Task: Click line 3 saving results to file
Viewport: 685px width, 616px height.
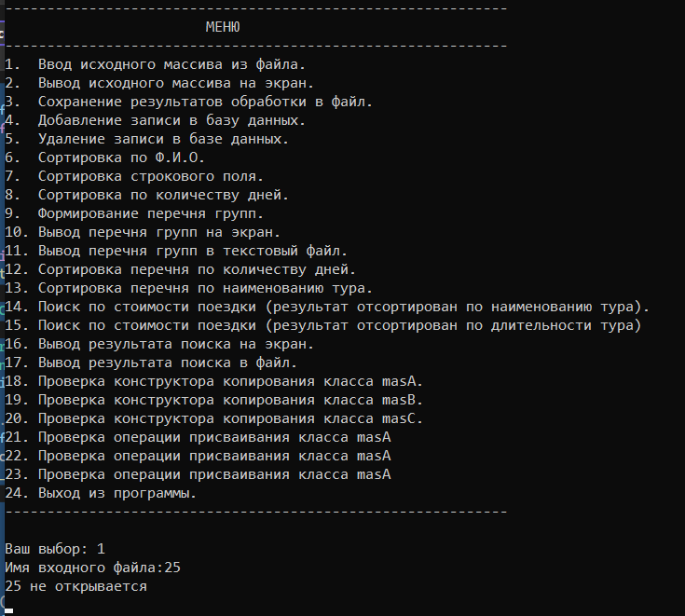Action: [188, 102]
